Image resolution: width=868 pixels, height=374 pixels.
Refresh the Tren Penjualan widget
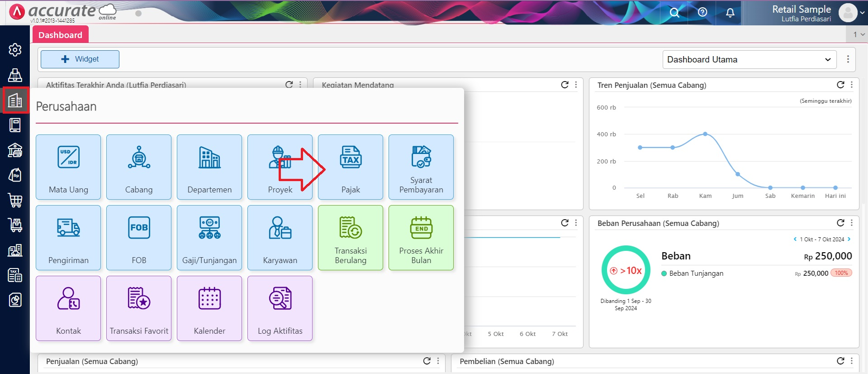(x=840, y=85)
